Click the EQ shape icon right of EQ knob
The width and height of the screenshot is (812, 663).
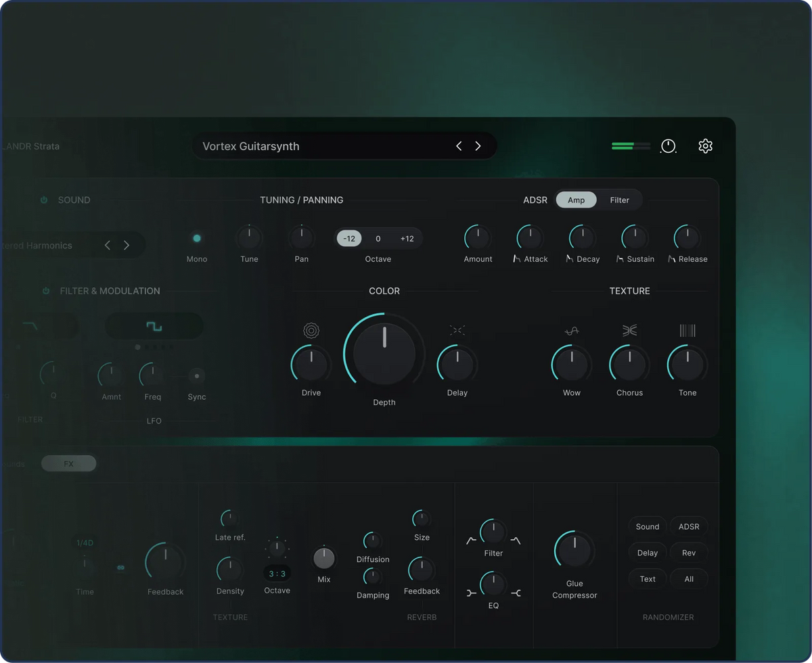click(x=516, y=593)
